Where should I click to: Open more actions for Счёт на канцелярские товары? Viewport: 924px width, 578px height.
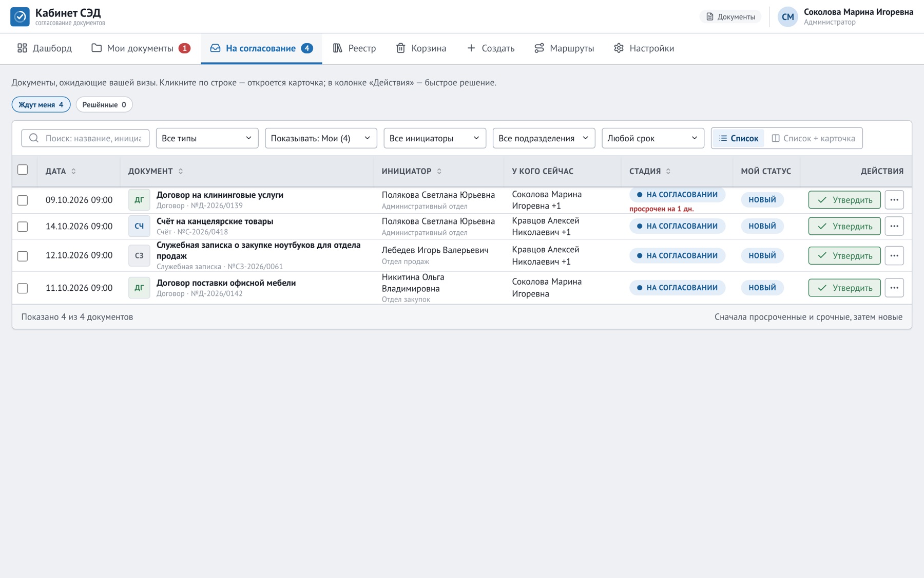pos(894,226)
